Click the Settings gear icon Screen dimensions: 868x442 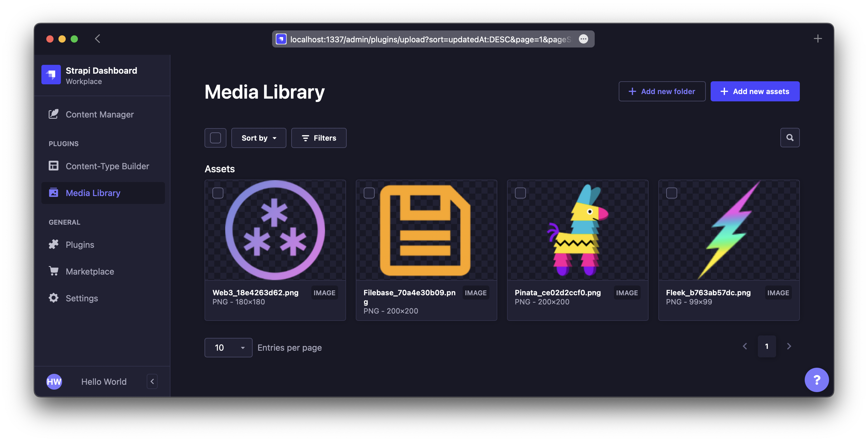pyautogui.click(x=54, y=298)
